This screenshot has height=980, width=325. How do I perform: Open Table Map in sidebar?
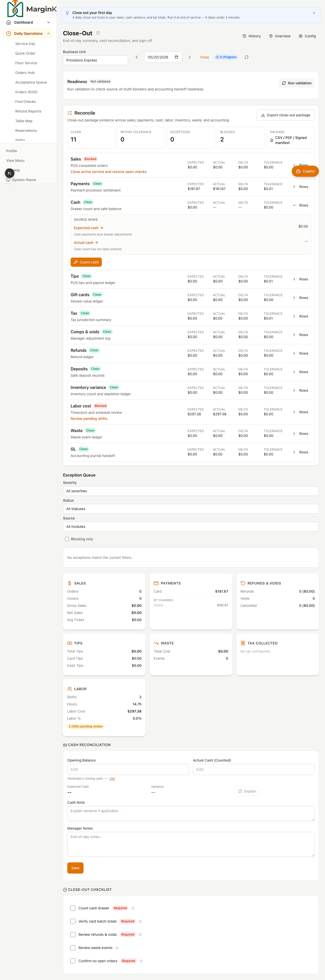click(24, 121)
